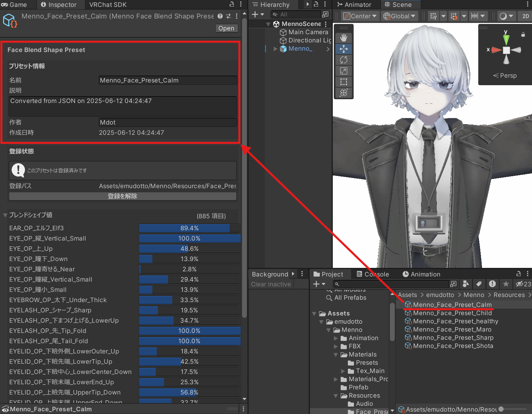Select the Scale tool
Screen dimensions: 532x414
tap(343, 71)
